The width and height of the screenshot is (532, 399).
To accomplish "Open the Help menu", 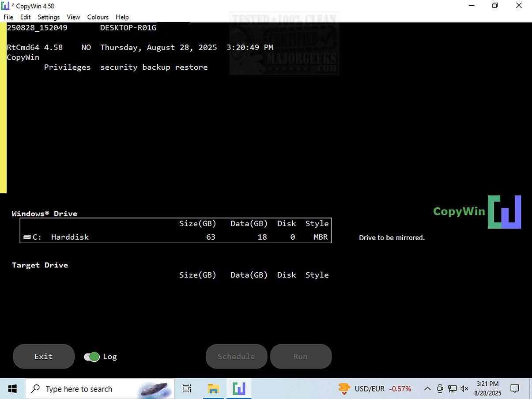I will (122, 17).
